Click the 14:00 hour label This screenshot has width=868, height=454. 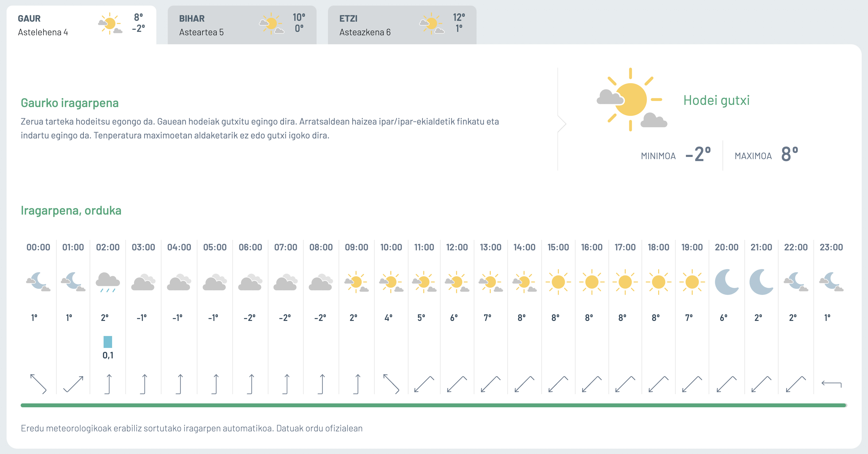524,247
